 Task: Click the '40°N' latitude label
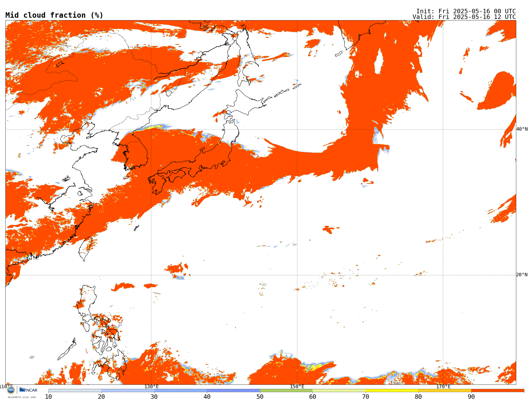tap(522, 129)
